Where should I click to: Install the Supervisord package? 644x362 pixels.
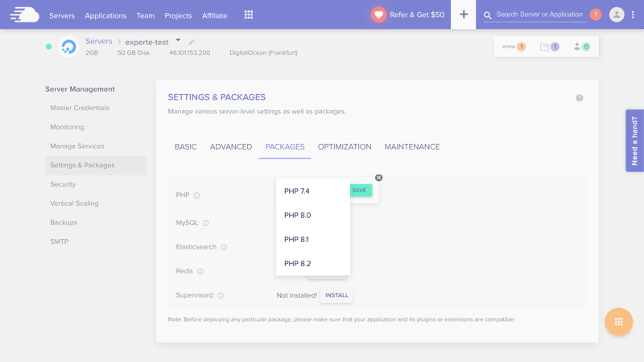pyautogui.click(x=336, y=295)
